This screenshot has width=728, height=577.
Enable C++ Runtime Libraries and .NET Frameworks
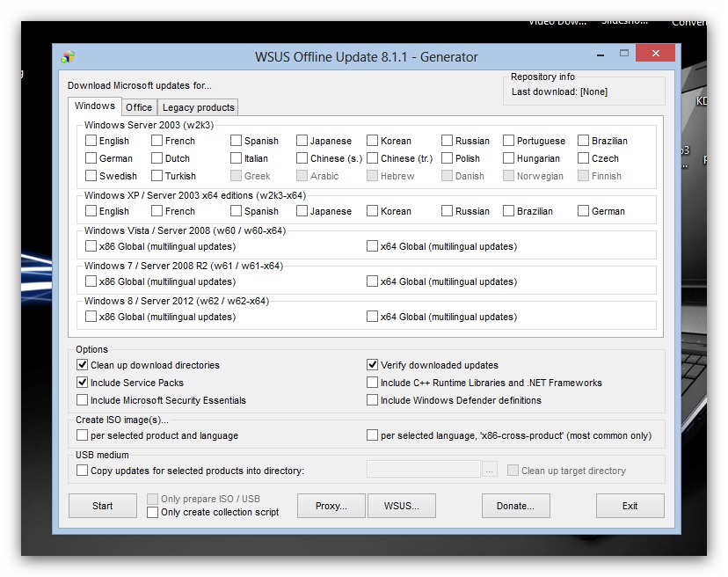(373, 383)
